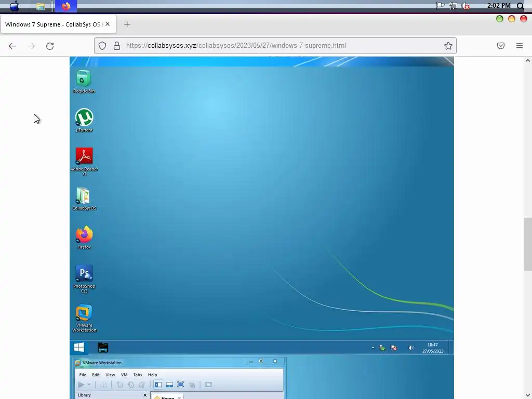Image resolution: width=532 pixels, height=399 pixels.
Task: Focus the URL address bar
Action: (275, 46)
